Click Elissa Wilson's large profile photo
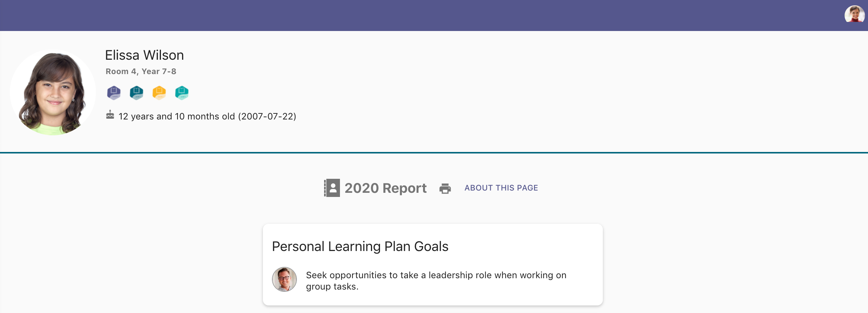 [53, 93]
